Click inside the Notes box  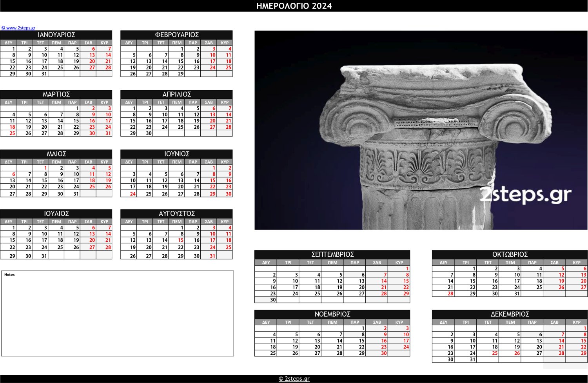pyautogui.click(x=118, y=314)
